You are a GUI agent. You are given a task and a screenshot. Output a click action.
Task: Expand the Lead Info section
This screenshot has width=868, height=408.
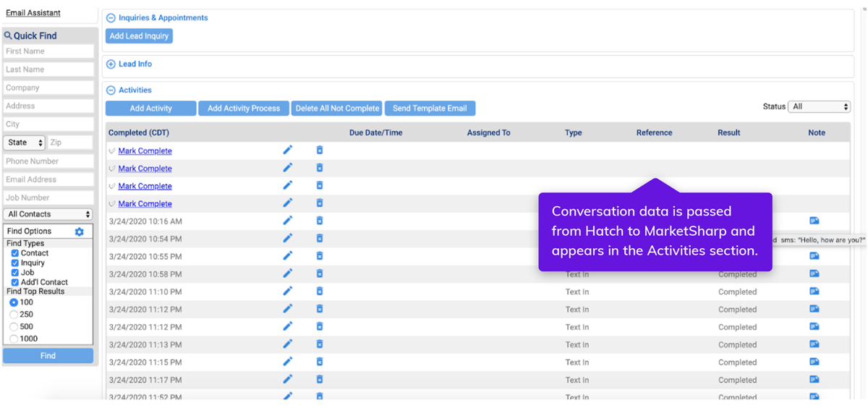(111, 64)
